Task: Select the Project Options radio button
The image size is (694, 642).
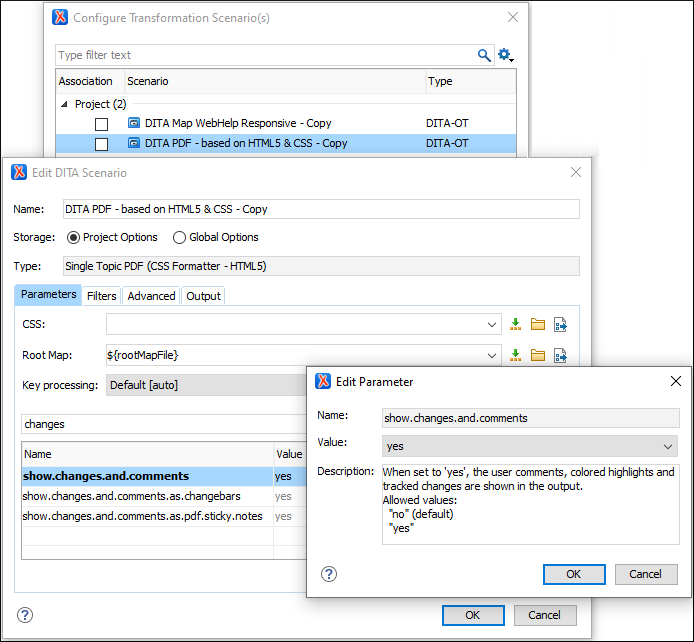Action: [x=73, y=238]
